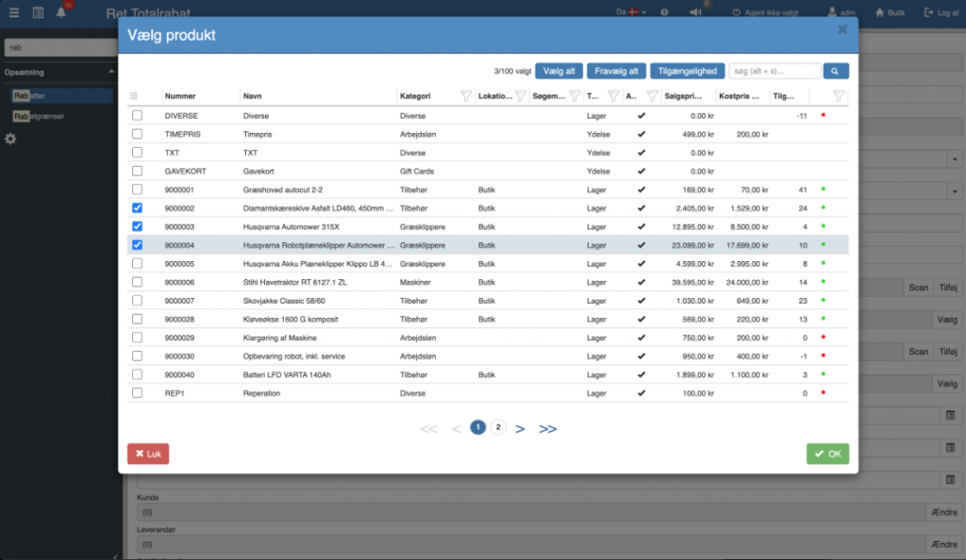Tick the checkbox for Stihl Havetraktor 9000006
Screen dimensions: 966x560
coord(137,282)
